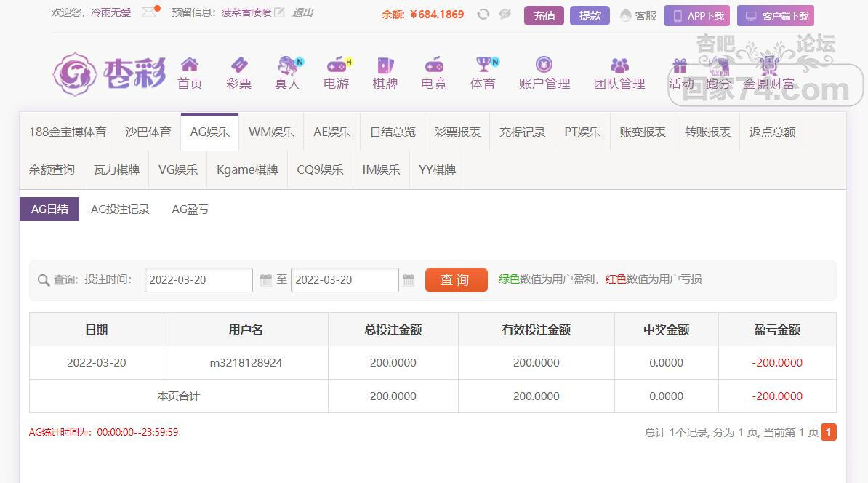Hide the balance with eye icon
Image resolution: width=868 pixels, height=483 pixels.
505,15
